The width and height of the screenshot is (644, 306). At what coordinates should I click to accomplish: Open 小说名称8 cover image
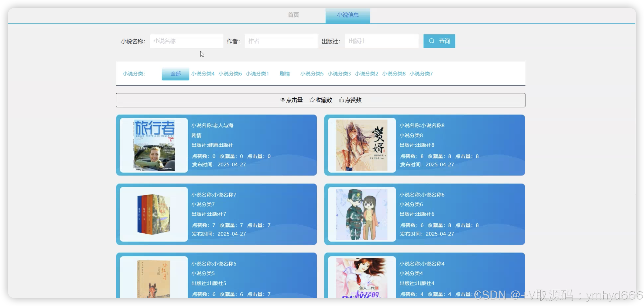tap(362, 145)
